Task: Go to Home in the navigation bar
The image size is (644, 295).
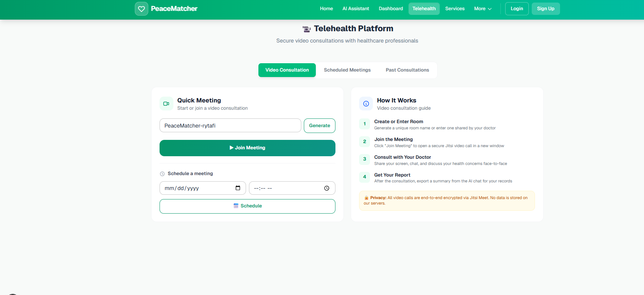Action: (326, 9)
